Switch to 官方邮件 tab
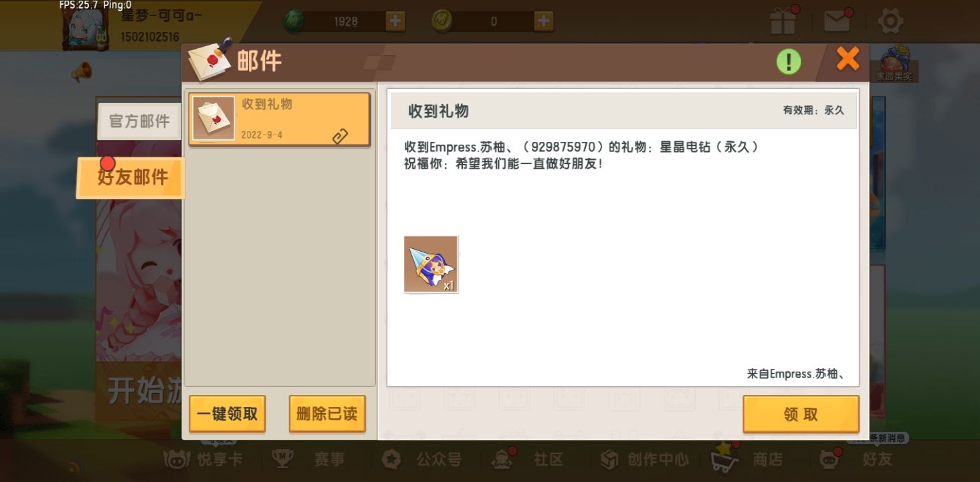 tap(139, 121)
